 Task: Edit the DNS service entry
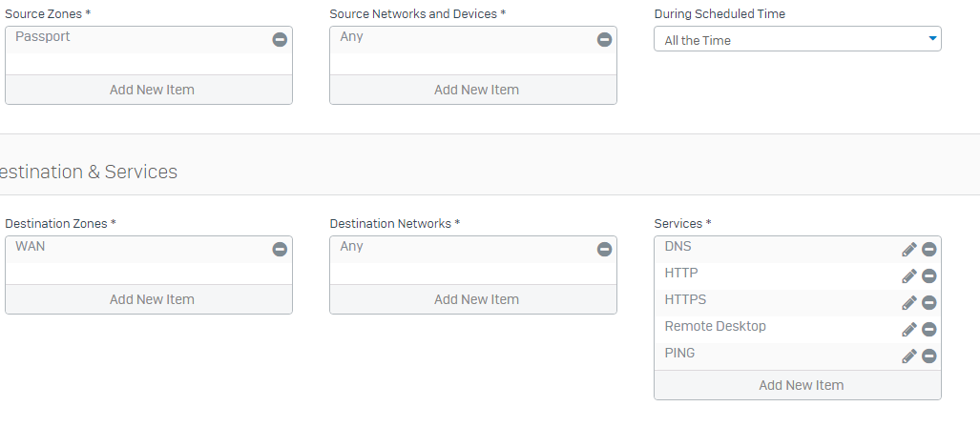[x=909, y=249]
